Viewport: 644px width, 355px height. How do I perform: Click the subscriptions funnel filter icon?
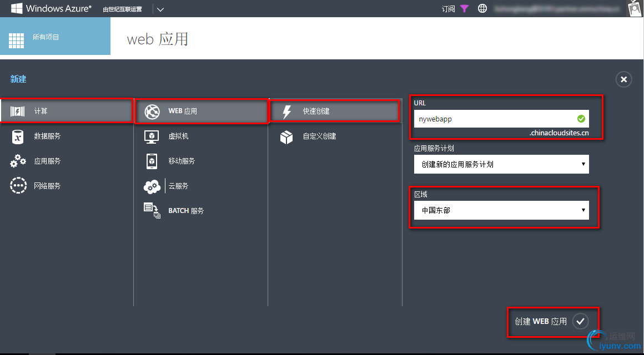click(464, 9)
